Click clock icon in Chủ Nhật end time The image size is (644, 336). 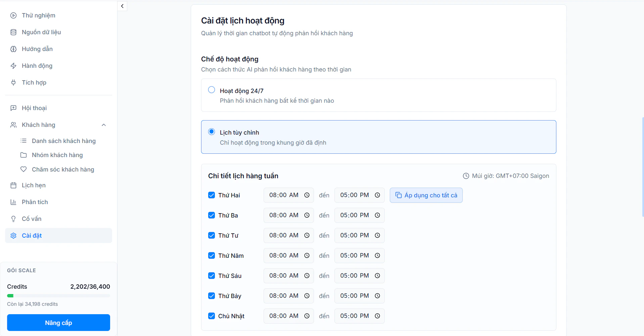point(377,316)
